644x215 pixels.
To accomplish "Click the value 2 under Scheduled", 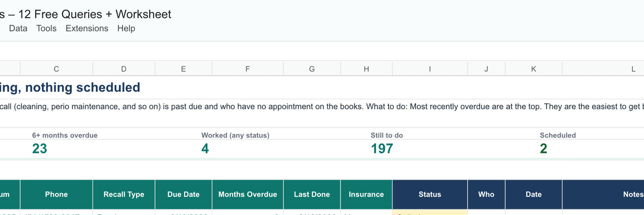I will pos(543,149).
